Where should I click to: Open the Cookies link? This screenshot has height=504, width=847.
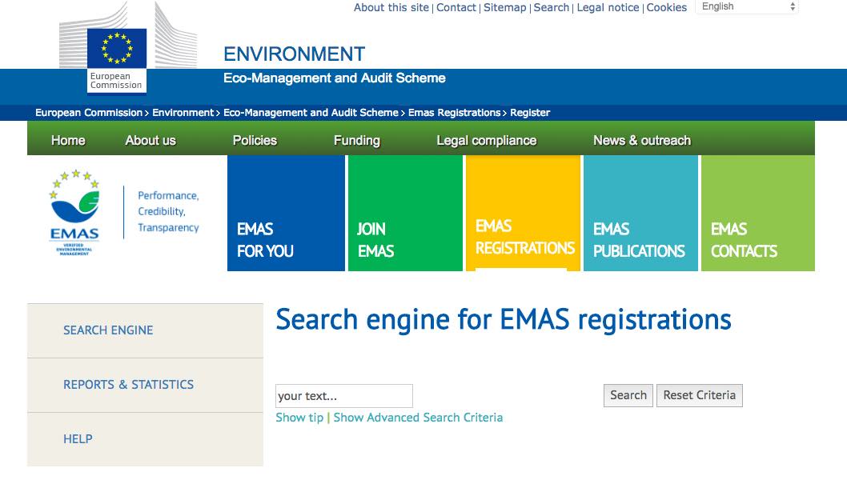point(667,7)
